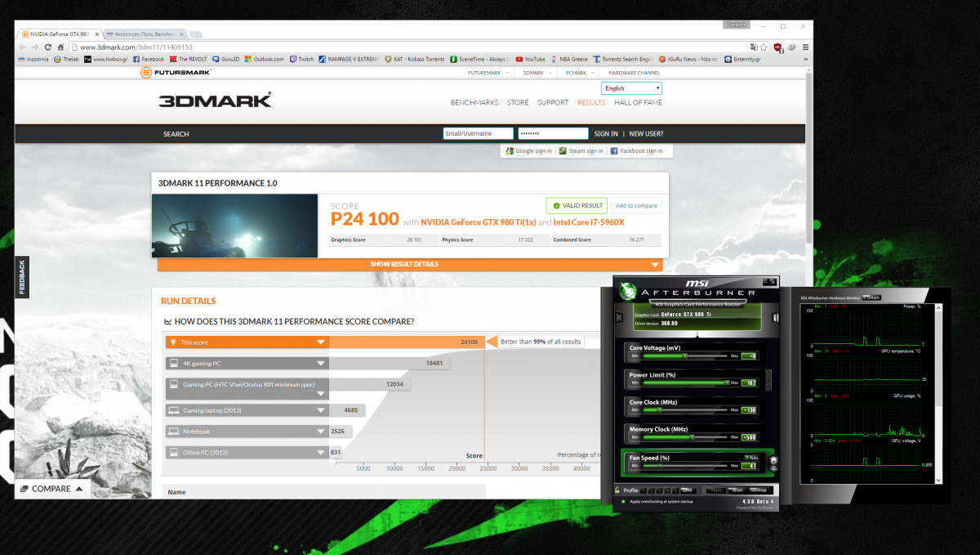Click the Detach button in the hardware monitor
This screenshot has height=555, width=980.
click(x=871, y=298)
